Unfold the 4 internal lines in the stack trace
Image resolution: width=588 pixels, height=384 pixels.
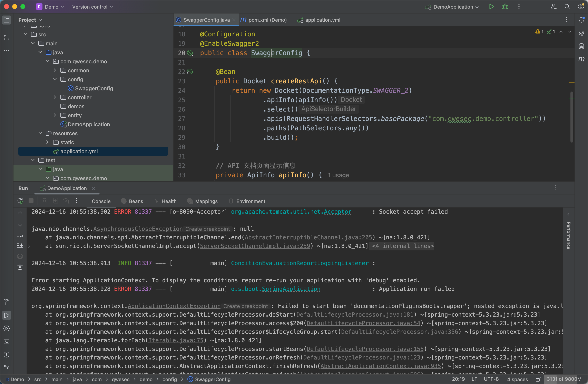pyautogui.click(x=403, y=246)
